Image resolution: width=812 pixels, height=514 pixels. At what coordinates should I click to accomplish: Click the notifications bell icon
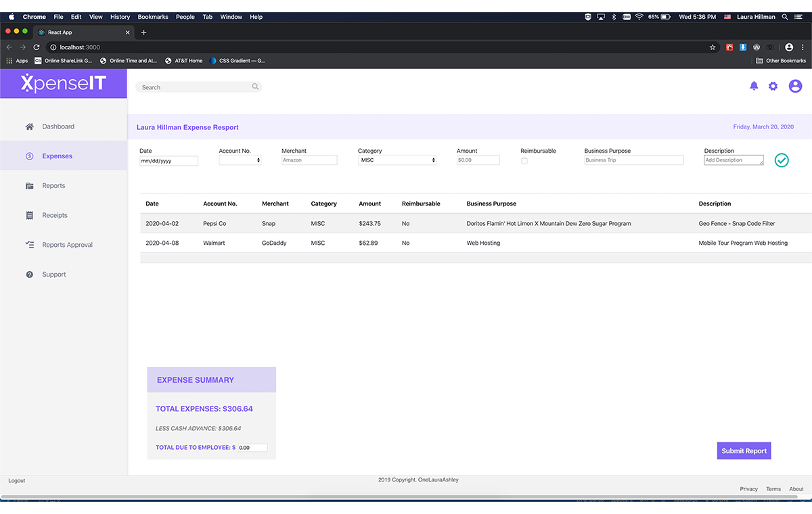pos(754,86)
